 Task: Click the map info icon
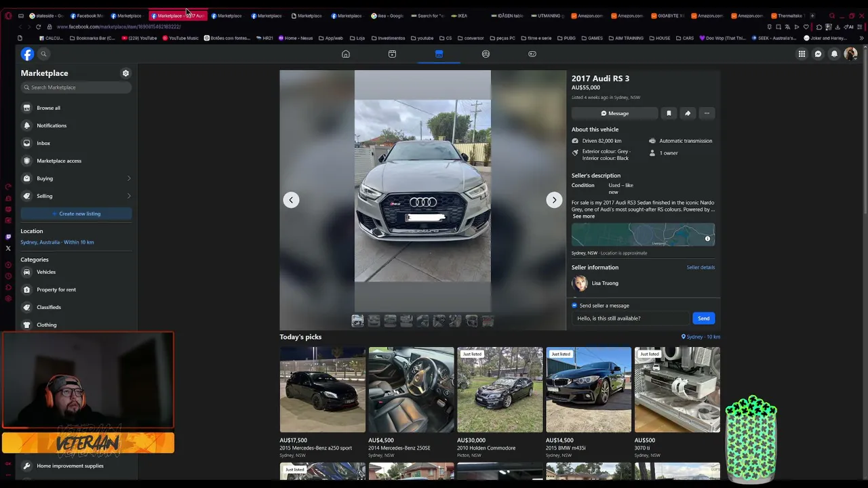707,239
